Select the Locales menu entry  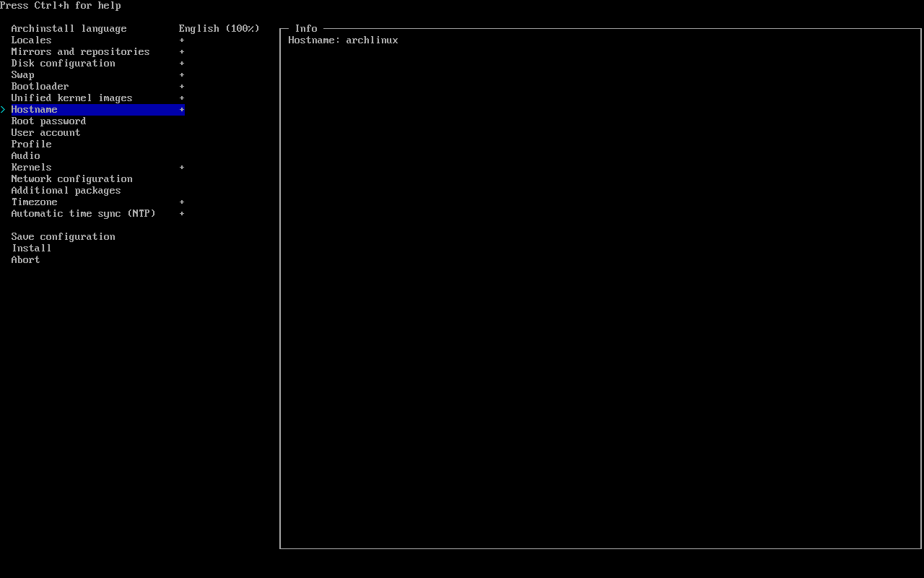[x=31, y=40]
